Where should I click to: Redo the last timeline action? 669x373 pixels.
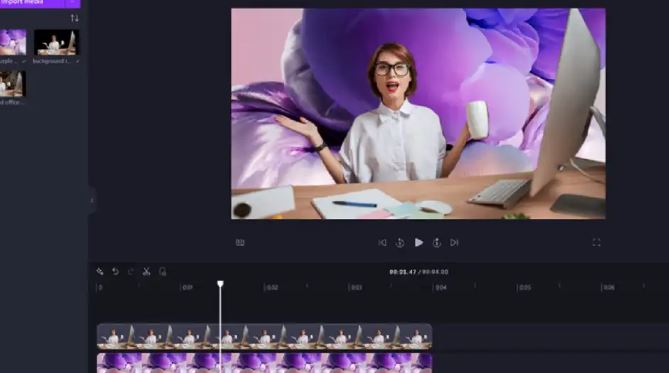[x=131, y=271]
